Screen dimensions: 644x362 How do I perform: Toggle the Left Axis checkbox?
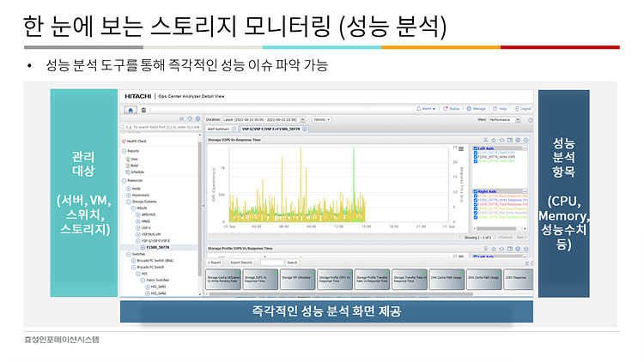point(476,148)
